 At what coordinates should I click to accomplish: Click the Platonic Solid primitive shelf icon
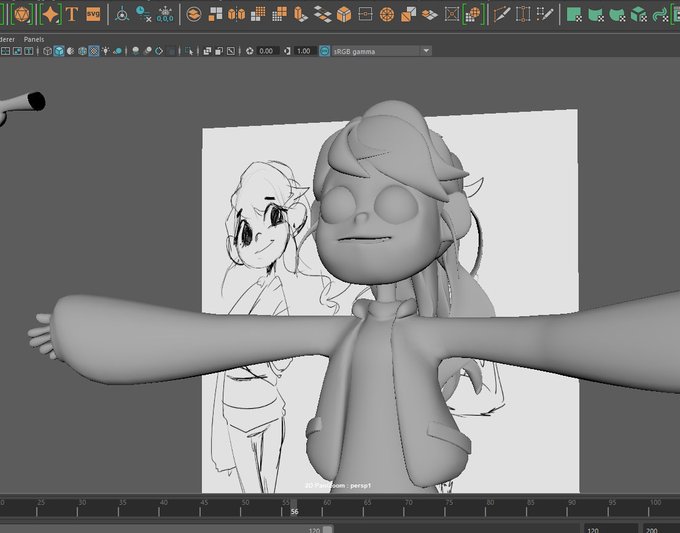22,14
